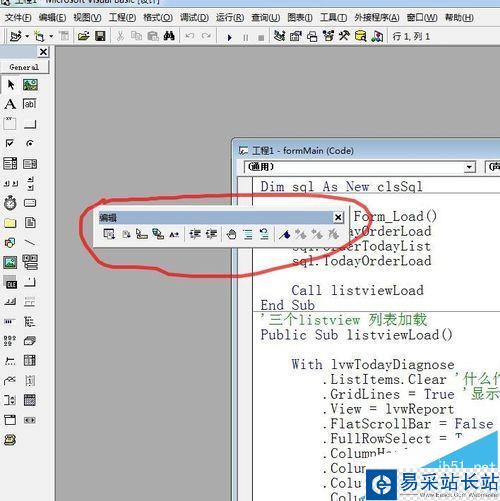Open the 编辑(E) menu
The width and height of the screenshot is (500, 501).
coord(52,17)
